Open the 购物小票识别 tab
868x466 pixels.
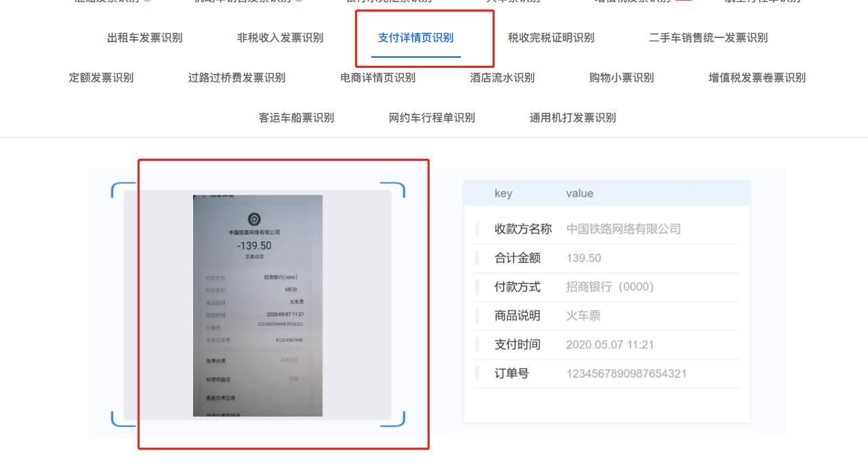621,78
